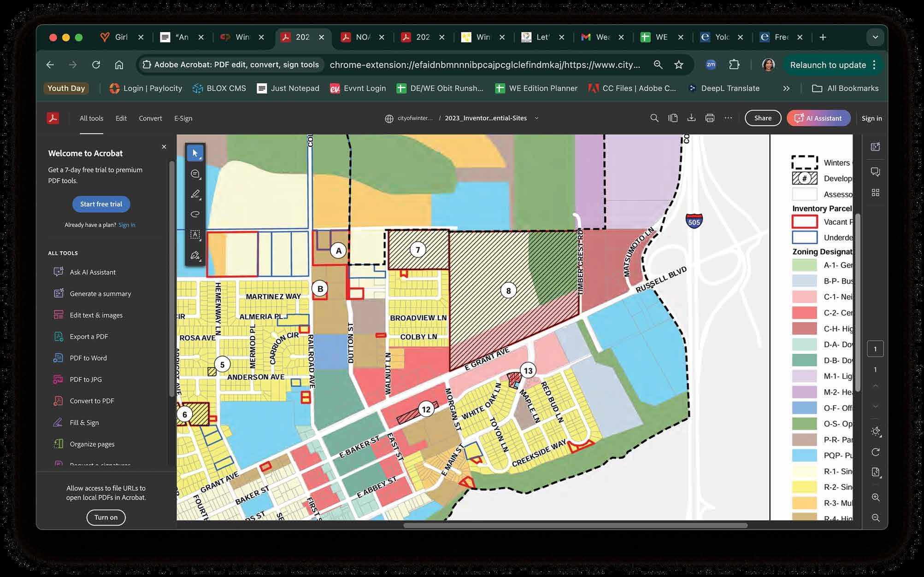The image size is (924, 577).
Task: Click the text select box tool
Action: pos(195,234)
